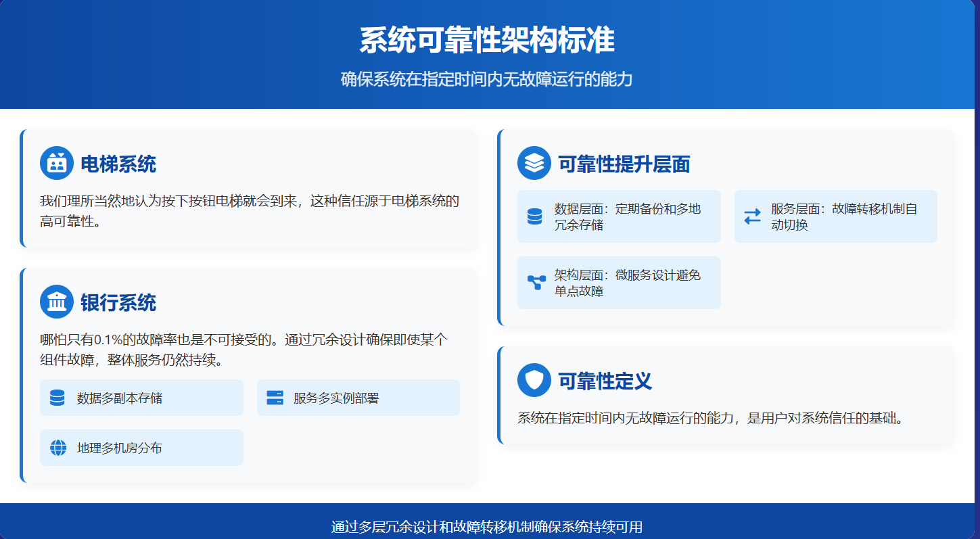Viewport: 980px width, 539px height.
Task: Click the 数据层面：定期备份和多地冗余存储 text
Action: coord(628,216)
